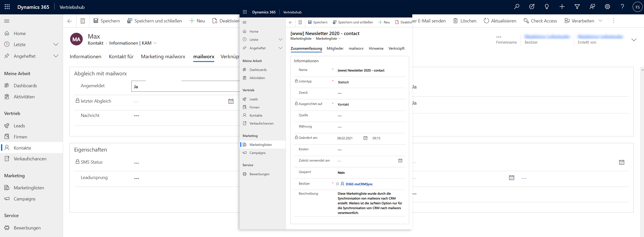Click the MA contact avatar for Max
The height and width of the screenshot is (237, 644).
[76, 39]
